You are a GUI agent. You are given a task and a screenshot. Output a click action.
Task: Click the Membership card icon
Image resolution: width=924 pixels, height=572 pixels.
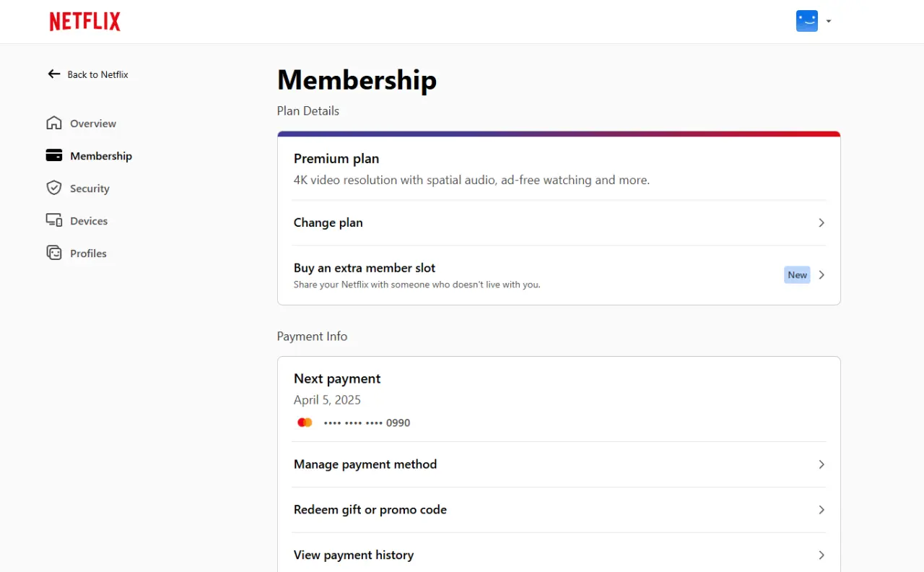pos(54,155)
